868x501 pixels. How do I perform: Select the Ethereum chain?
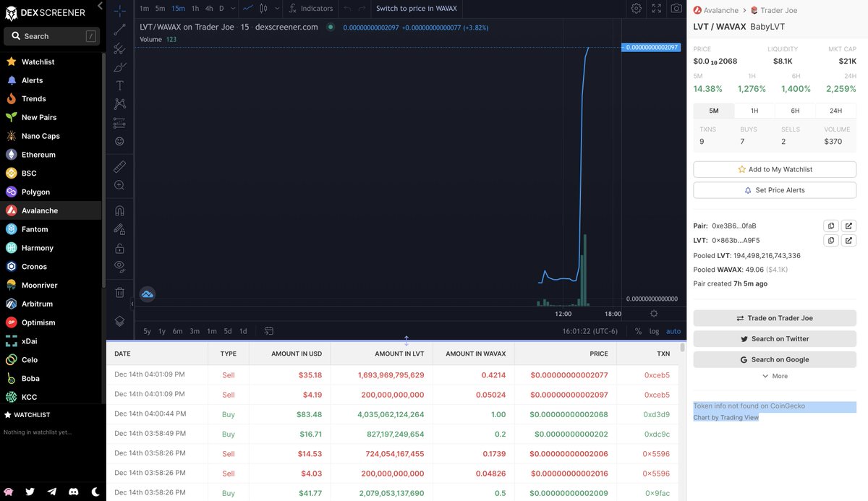tap(51, 155)
